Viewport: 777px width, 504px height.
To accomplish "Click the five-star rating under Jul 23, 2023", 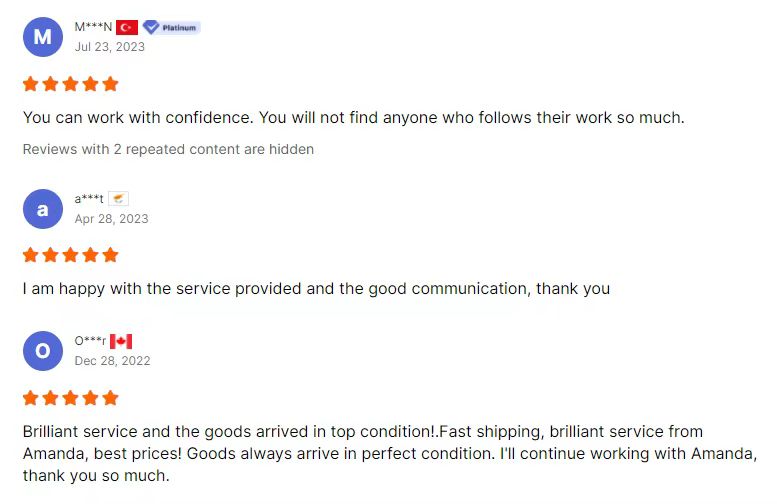I will (70, 84).
